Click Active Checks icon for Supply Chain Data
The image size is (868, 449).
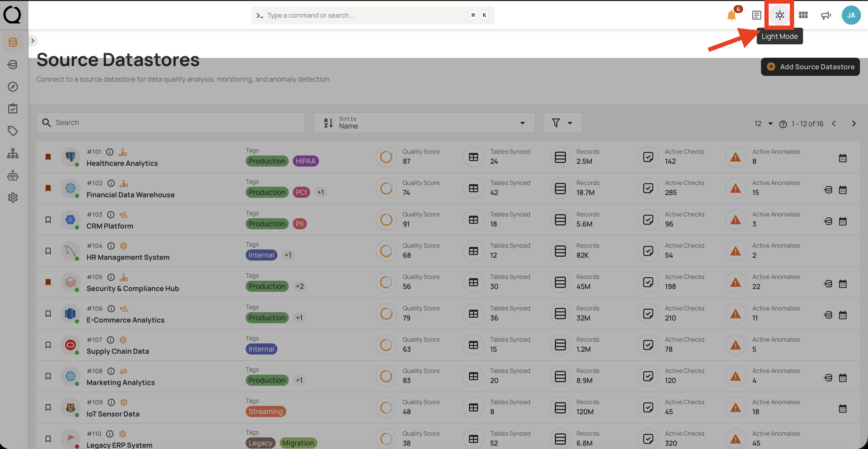coord(648,345)
